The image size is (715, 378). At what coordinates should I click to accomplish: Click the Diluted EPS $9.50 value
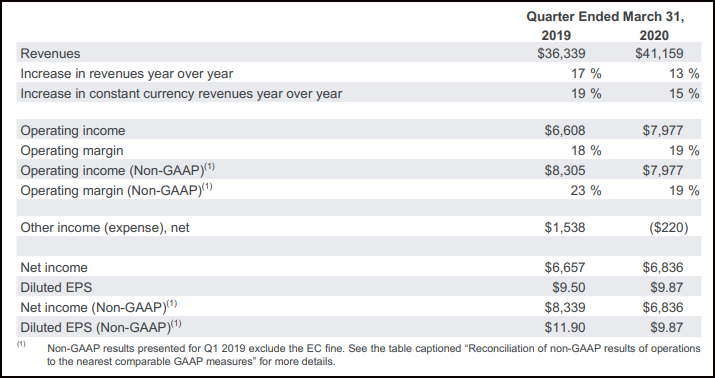click(569, 287)
